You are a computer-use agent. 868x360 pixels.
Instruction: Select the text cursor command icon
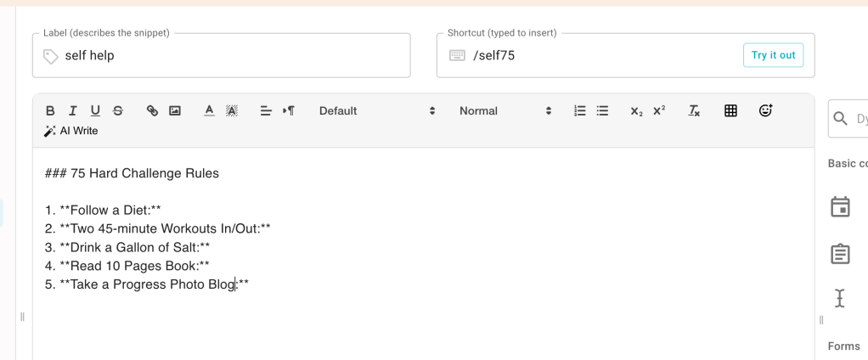coord(840,298)
